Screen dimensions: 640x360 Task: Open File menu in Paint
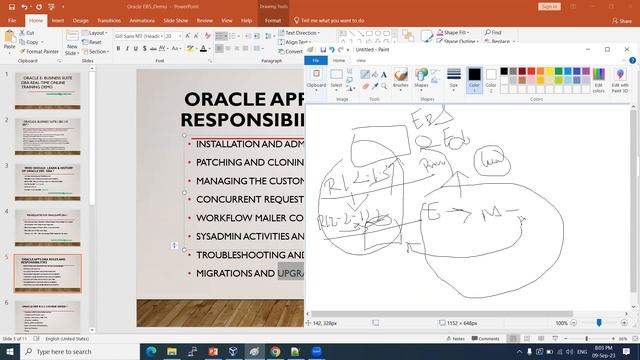[316, 60]
